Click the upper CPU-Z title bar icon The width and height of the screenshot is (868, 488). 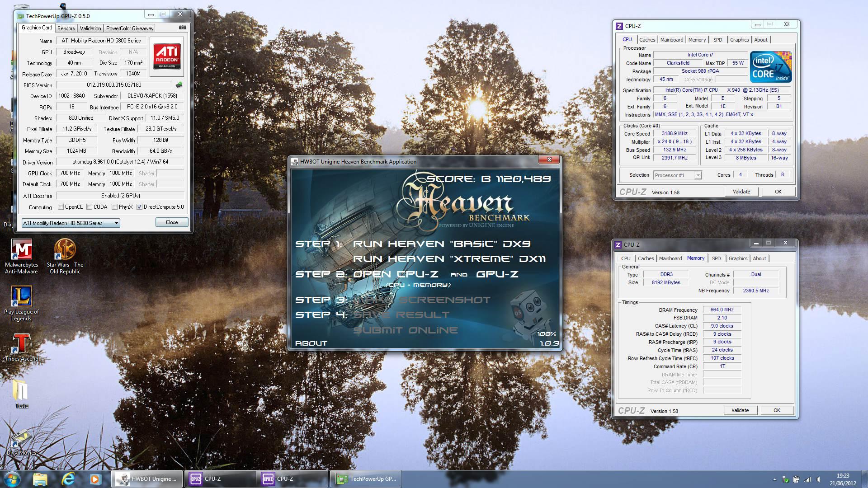click(x=619, y=26)
